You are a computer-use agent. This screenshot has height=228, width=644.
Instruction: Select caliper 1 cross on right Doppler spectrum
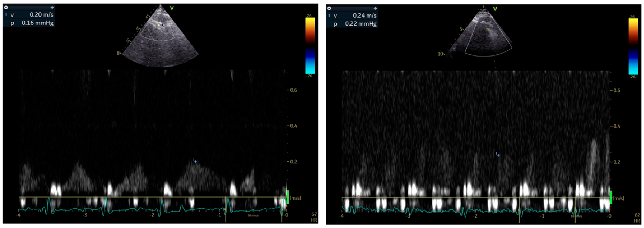(498, 155)
